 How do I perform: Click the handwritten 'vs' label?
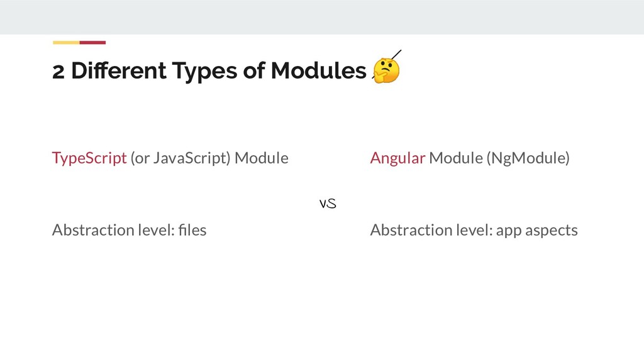pyautogui.click(x=328, y=204)
